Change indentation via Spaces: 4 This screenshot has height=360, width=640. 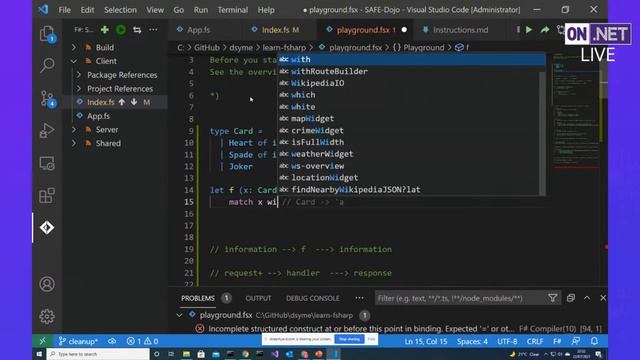472,341
